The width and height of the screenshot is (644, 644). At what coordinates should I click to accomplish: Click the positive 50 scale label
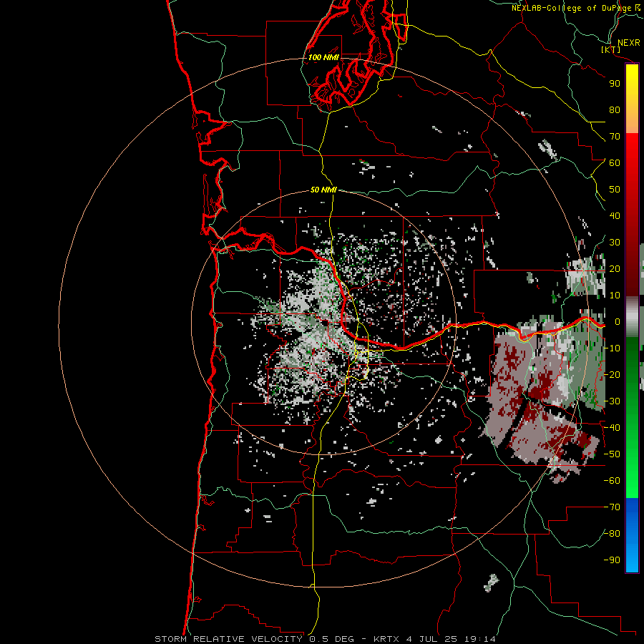click(615, 190)
